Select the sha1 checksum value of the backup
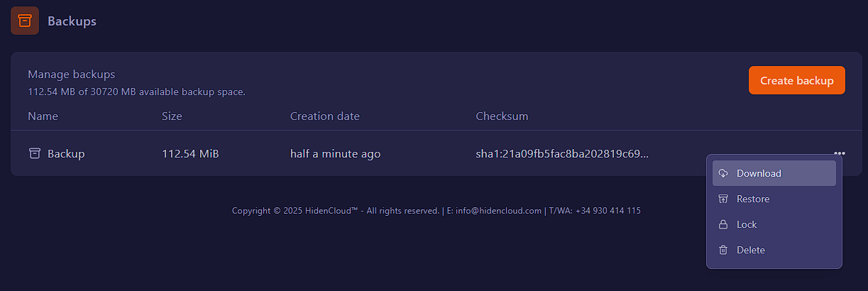868x291 pixels. point(561,153)
